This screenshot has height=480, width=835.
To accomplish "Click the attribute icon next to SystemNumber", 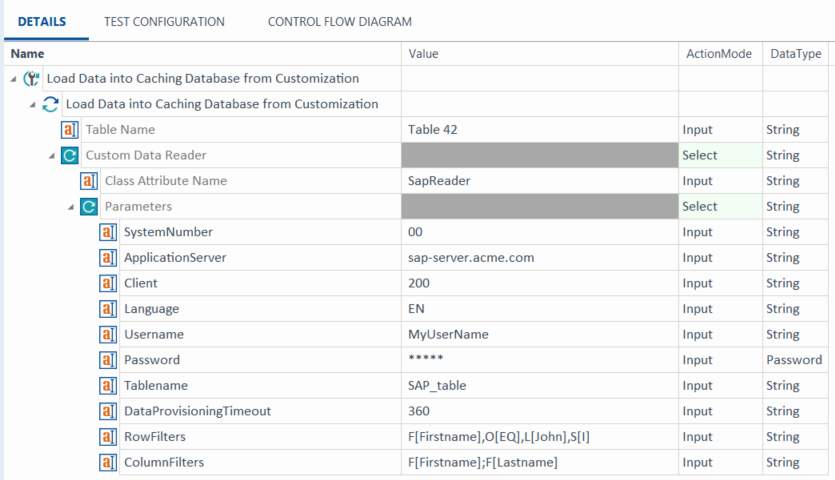I will tap(108, 232).
